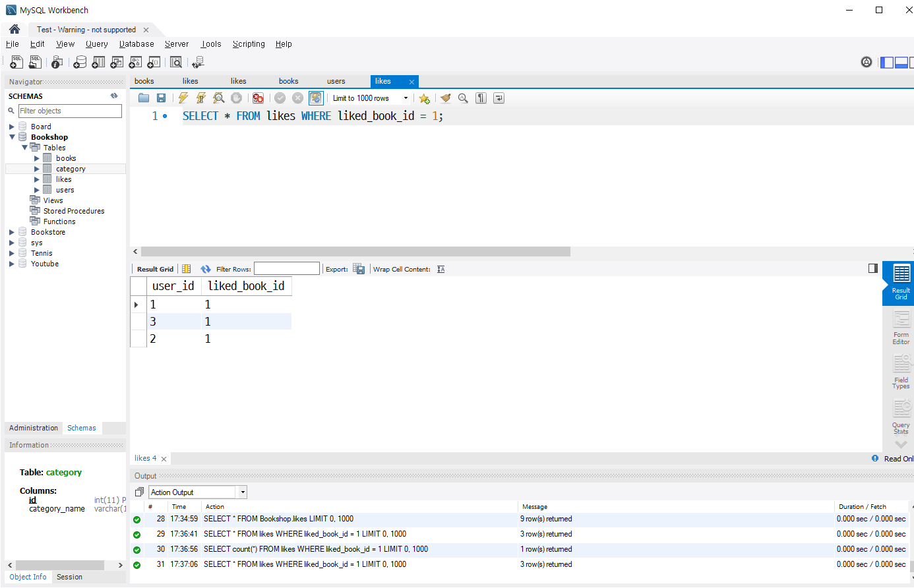Screen dimensions: 914x588
Task: Focus the Filter objects search field
Action: pos(70,111)
